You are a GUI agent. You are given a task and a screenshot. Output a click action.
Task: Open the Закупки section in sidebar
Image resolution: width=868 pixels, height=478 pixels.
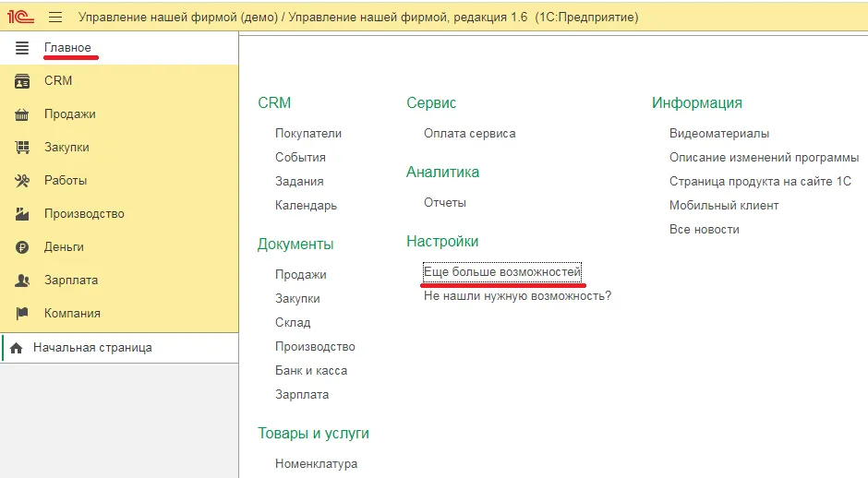(x=119, y=147)
